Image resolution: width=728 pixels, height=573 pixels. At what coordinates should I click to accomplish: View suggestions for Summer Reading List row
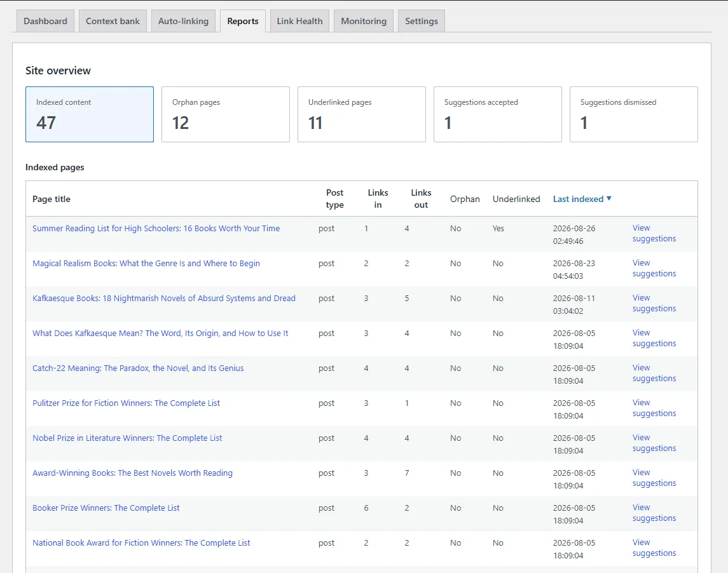pos(654,233)
